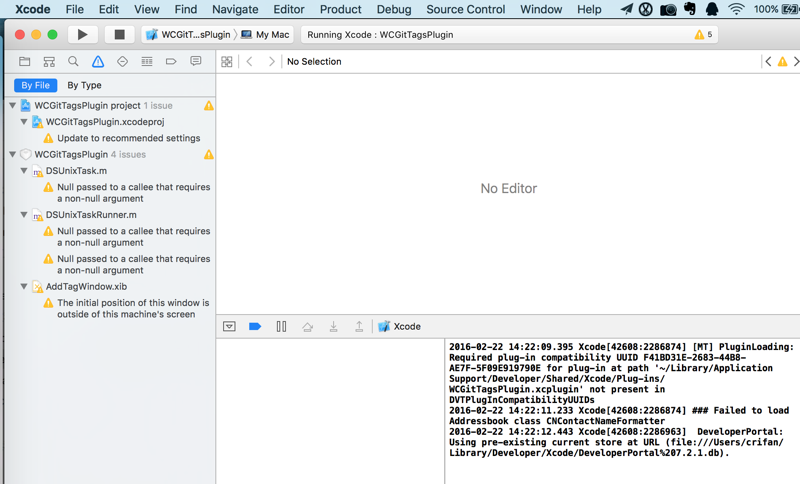Click the Evernote elephant menu bar icon
The height and width of the screenshot is (484, 800).
click(690, 9)
